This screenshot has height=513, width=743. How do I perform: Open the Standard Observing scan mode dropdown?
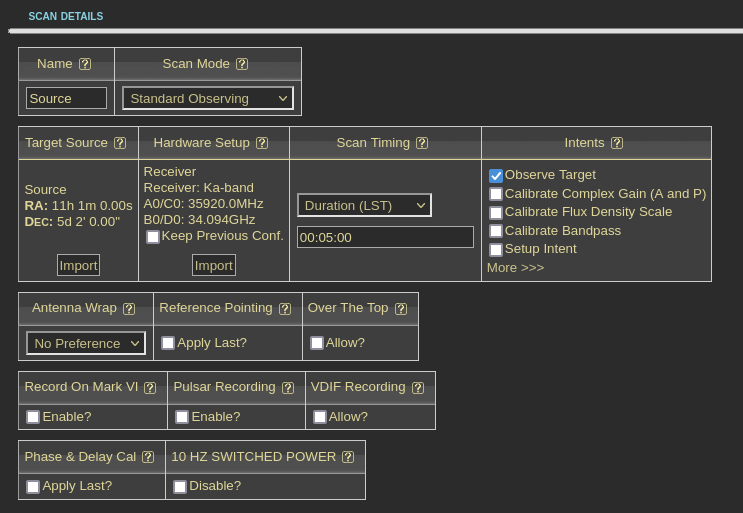click(207, 98)
